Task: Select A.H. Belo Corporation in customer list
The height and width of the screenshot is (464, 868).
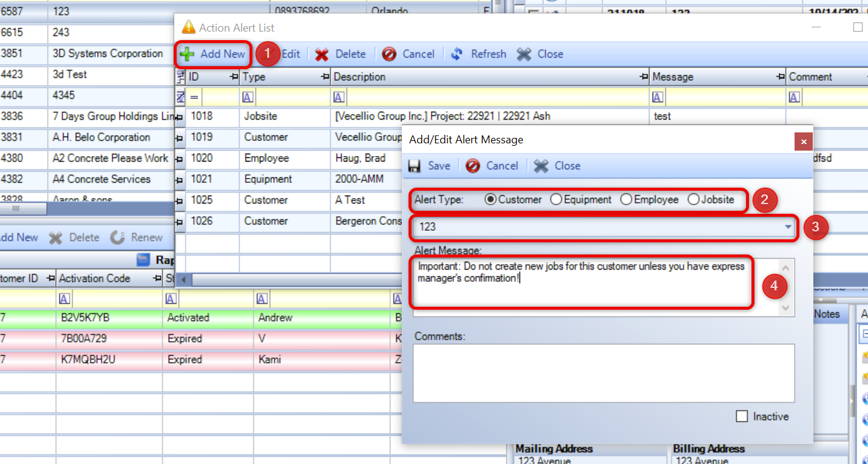Action: [101, 137]
